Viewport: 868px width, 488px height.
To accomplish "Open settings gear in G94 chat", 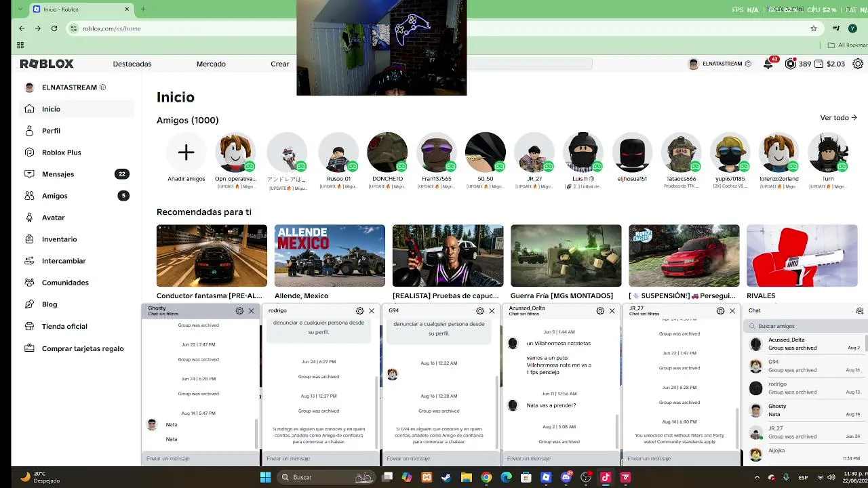I will 480,311.
